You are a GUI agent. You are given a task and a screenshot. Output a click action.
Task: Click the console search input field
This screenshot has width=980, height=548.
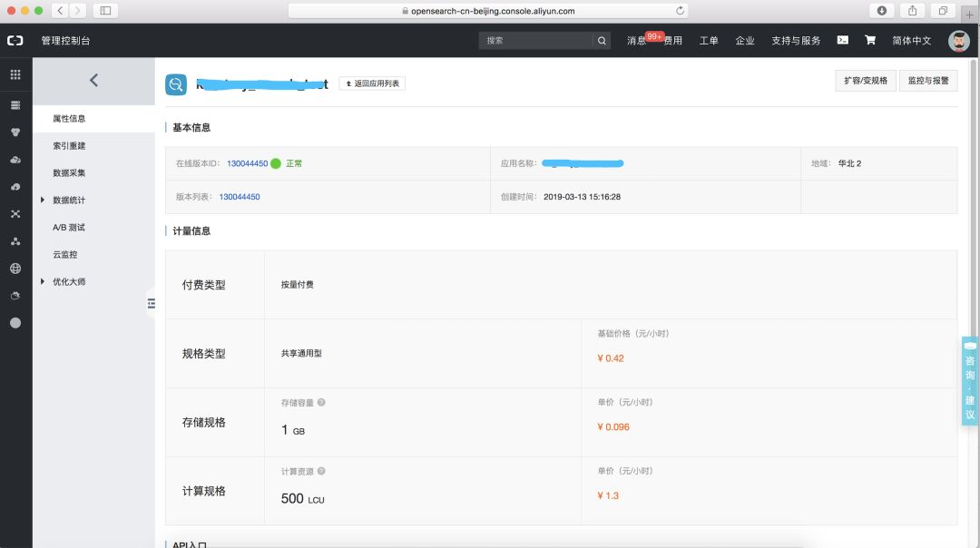(535, 41)
